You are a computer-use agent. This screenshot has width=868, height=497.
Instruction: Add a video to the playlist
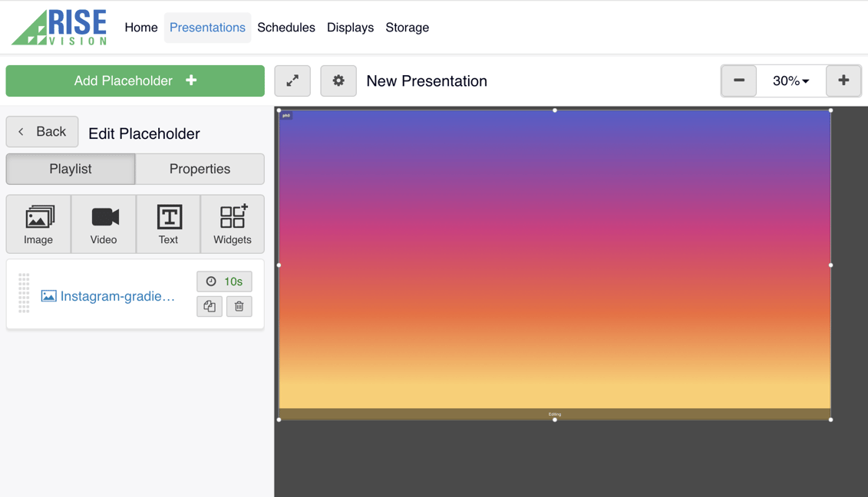[103, 223]
